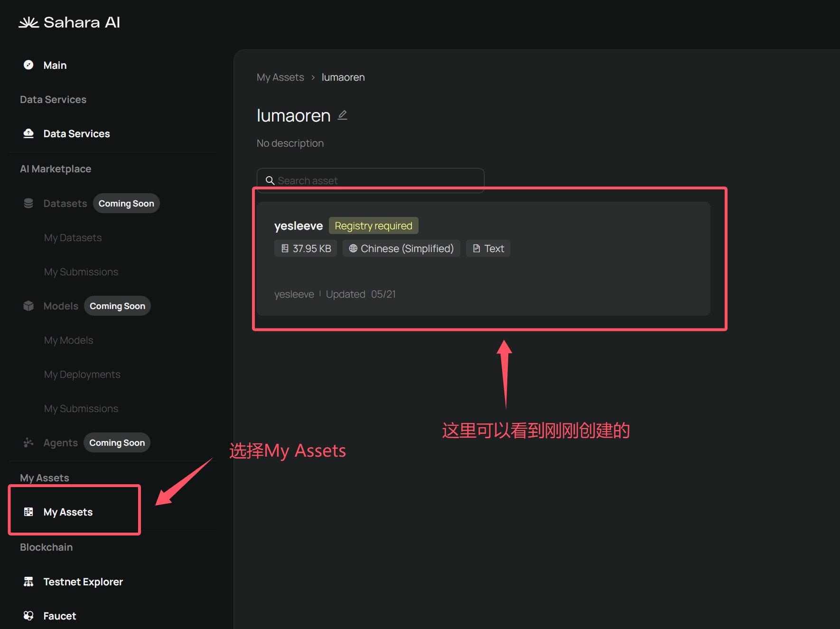This screenshot has height=629, width=840.
Task: Select Agents in the sidebar
Action: [x=60, y=442]
